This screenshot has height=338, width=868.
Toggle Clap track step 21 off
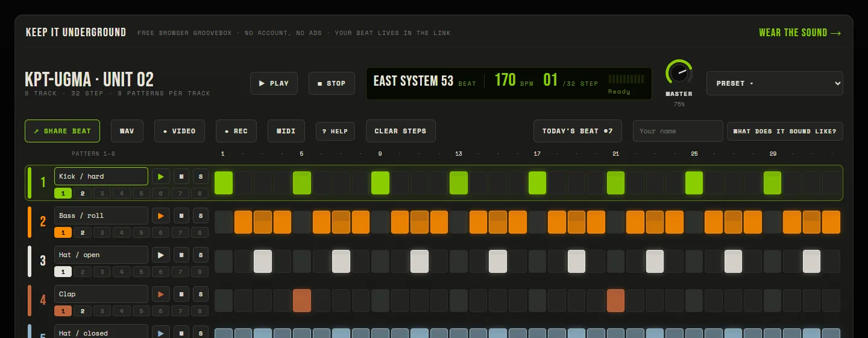(615, 301)
